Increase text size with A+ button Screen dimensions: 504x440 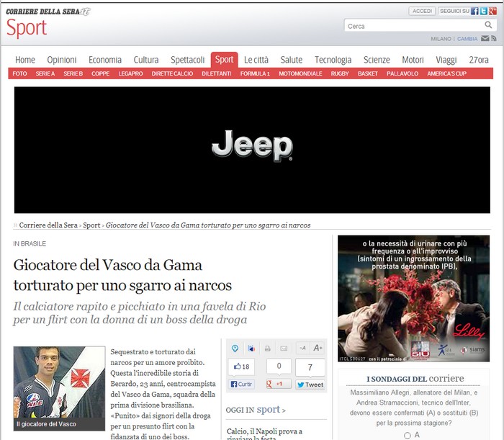(318, 349)
